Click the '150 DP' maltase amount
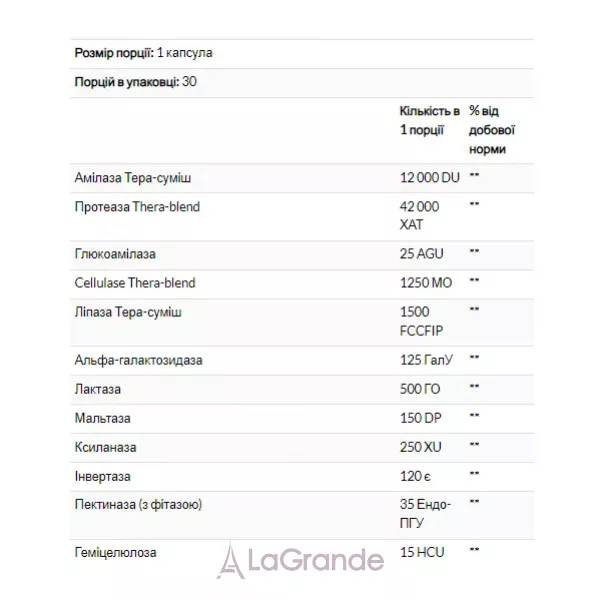This screenshot has height=600, width=600. pyautogui.click(x=421, y=418)
